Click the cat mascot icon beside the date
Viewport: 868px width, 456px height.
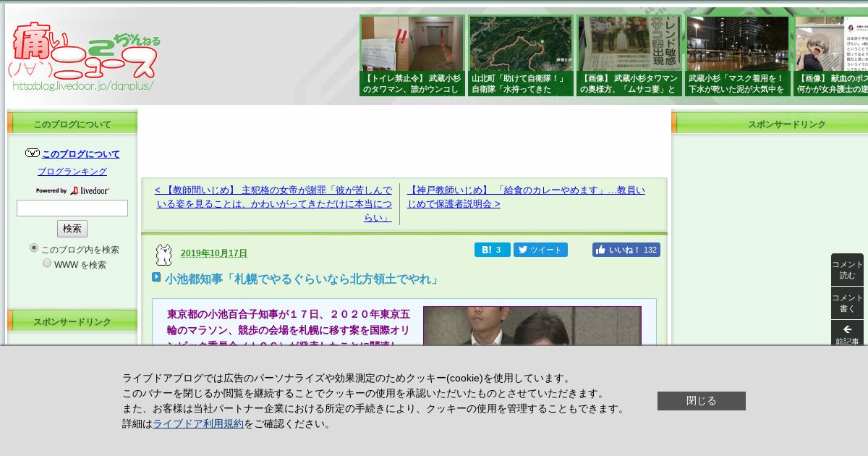point(163,254)
